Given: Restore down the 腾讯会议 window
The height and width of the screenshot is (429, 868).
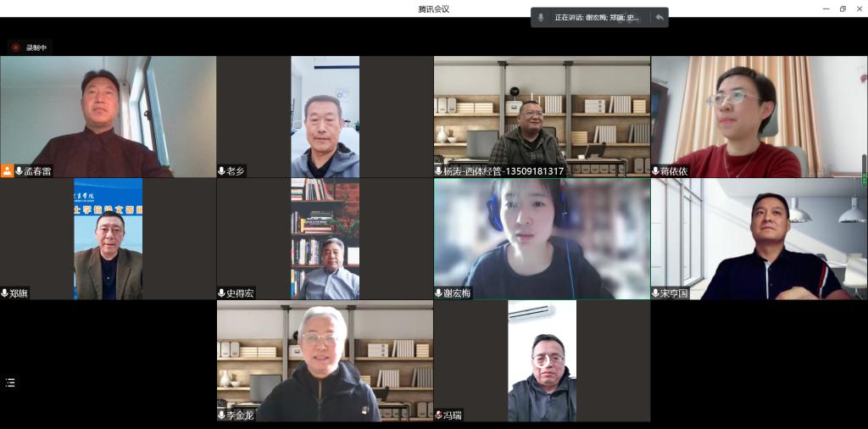Looking at the screenshot, I should coord(843,8).
